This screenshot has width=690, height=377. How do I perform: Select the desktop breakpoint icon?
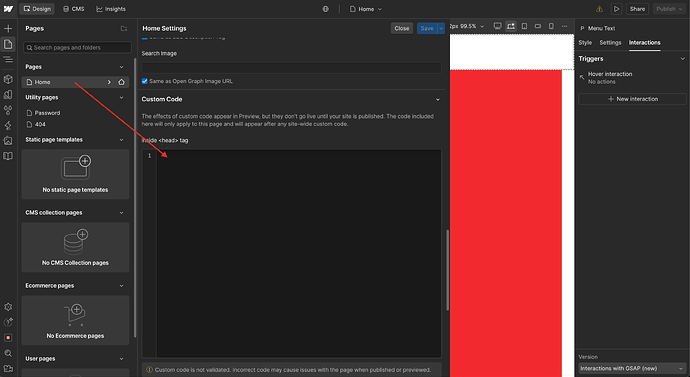coord(497,26)
